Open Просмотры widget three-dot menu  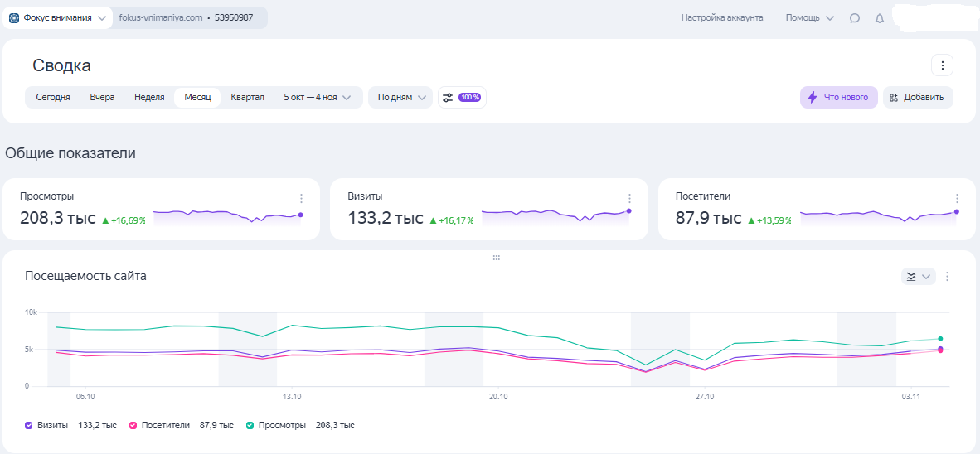301,198
